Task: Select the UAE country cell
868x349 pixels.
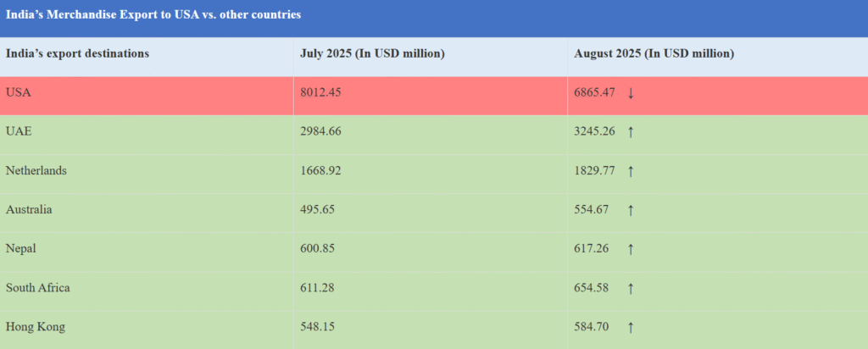Action: tap(19, 131)
